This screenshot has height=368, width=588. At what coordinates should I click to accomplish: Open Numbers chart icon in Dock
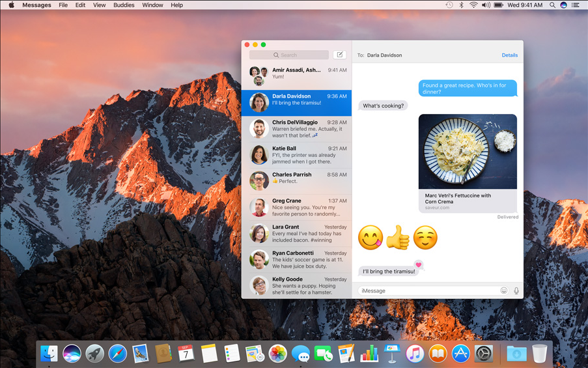(x=369, y=353)
